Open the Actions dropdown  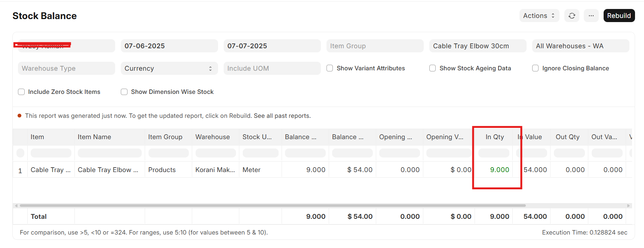[539, 16]
